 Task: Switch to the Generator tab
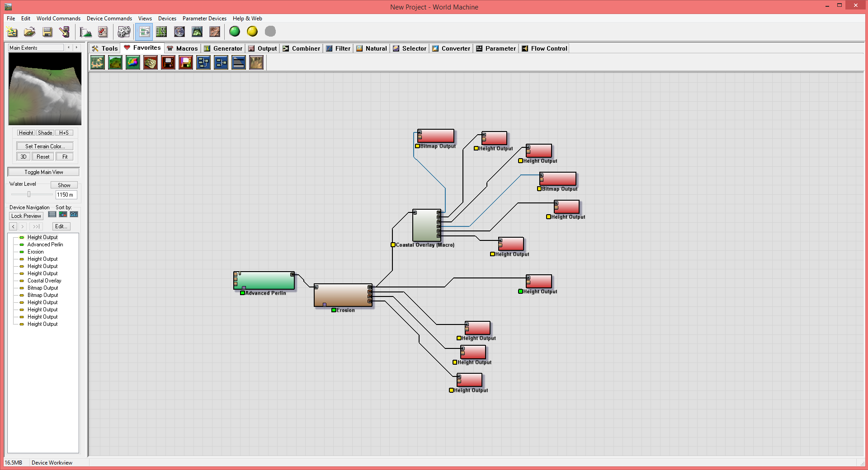coord(223,48)
